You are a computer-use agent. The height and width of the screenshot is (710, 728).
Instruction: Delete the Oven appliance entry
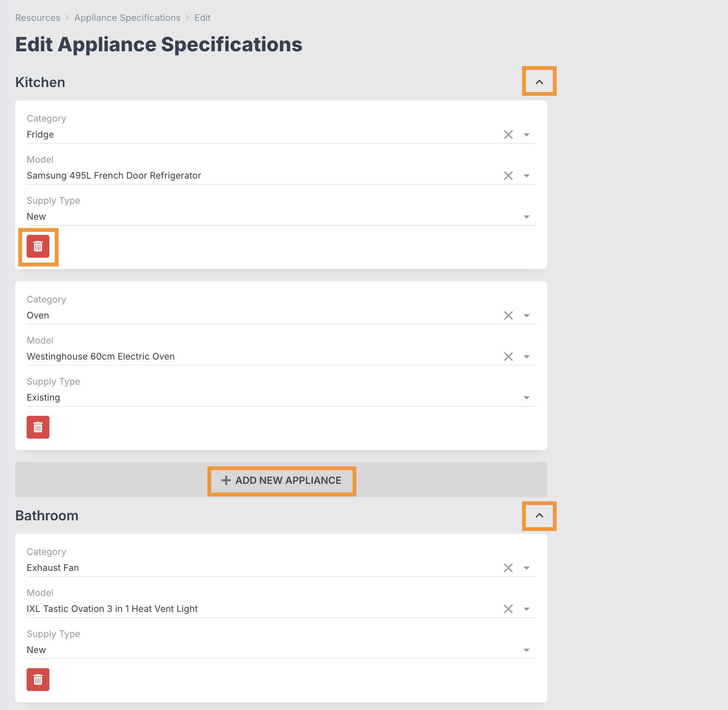[x=38, y=427]
